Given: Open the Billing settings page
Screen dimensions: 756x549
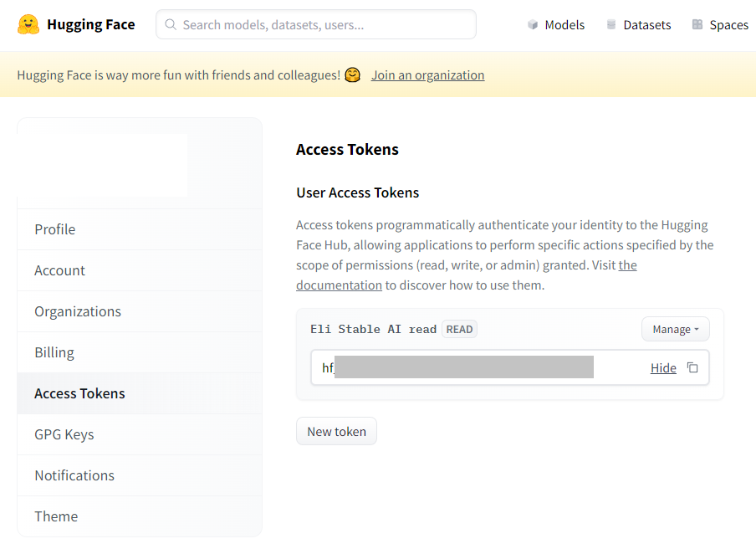Looking at the screenshot, I should point(54,352).
